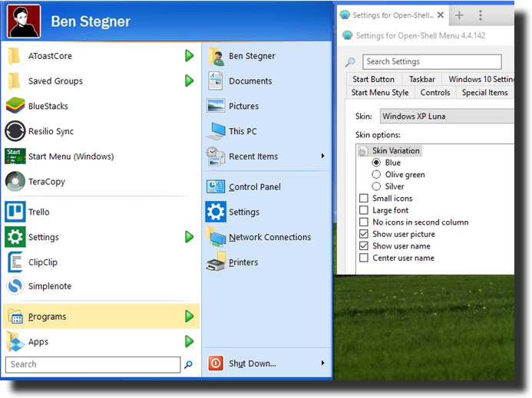Viewport: 532px width, 398px height.
Task: Launch Resilio Sync icon
Action: tap(15, 131)
